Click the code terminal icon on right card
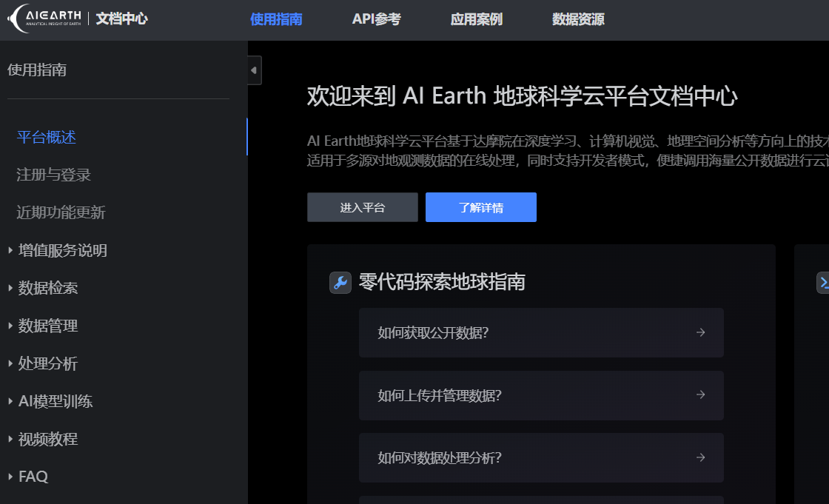This screenshot has width=829, height=504. click(x=823, y=283)
